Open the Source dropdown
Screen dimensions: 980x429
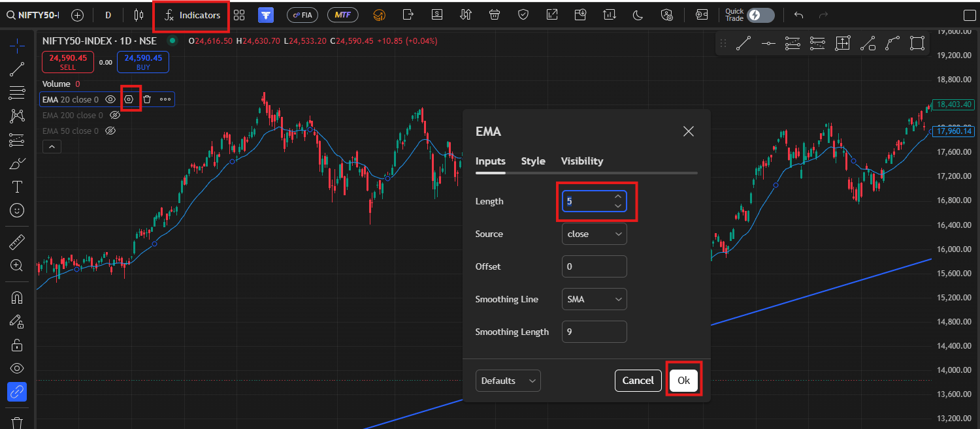click(x=594, y=234)
